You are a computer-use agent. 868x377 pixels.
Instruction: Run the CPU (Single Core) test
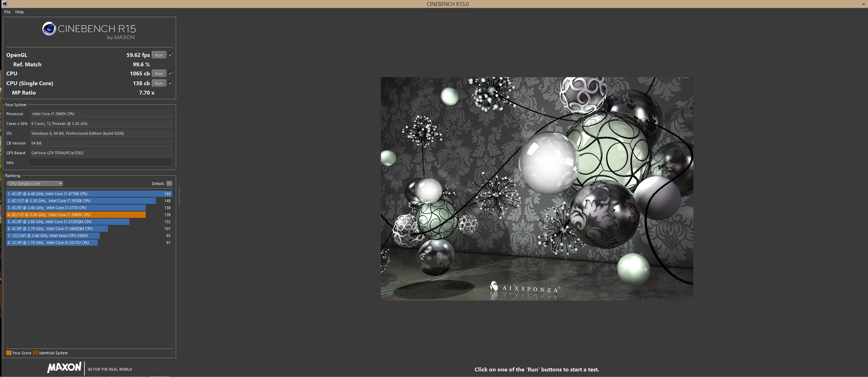[159, 83]
